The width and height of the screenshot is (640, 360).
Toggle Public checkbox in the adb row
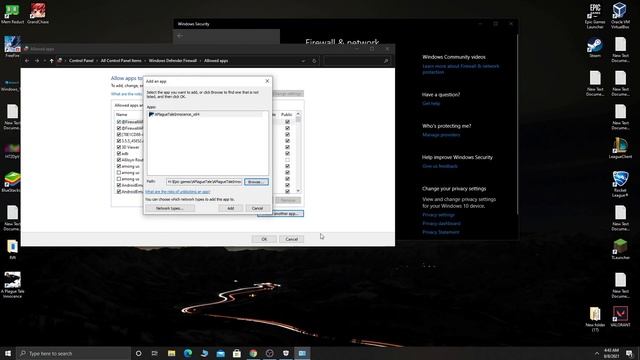pos(287,153)
